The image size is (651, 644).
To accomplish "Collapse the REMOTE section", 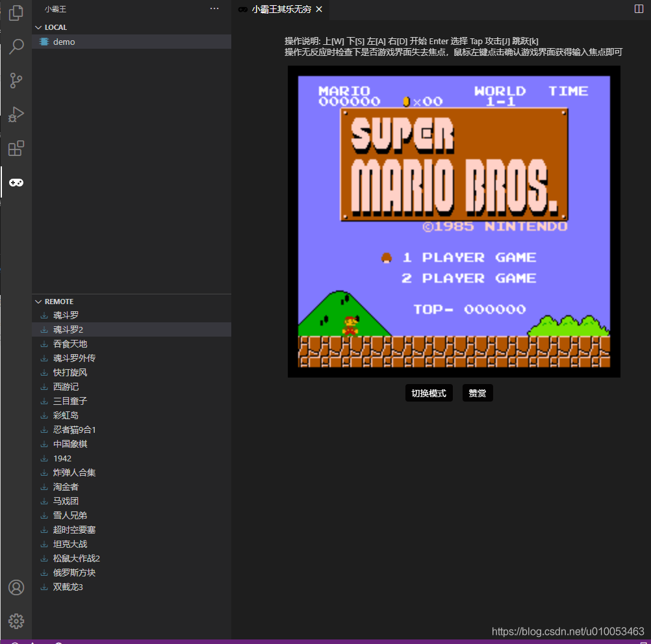I will [132, 302].
